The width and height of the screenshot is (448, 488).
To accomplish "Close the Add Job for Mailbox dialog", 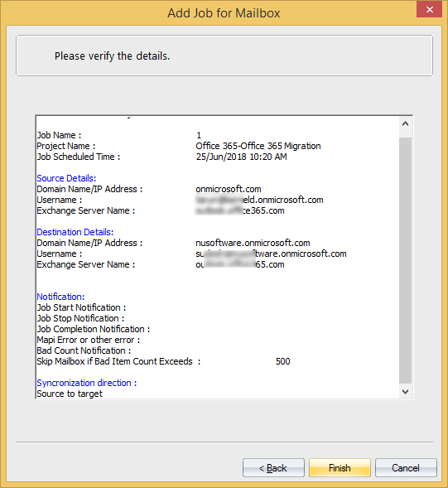I will click(429, 9).
